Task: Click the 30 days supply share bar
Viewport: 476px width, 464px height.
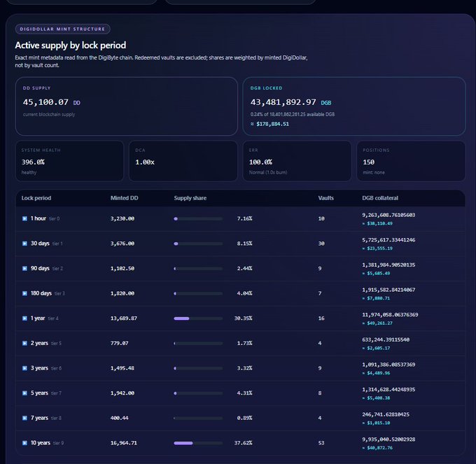Action: coord(198,244)
